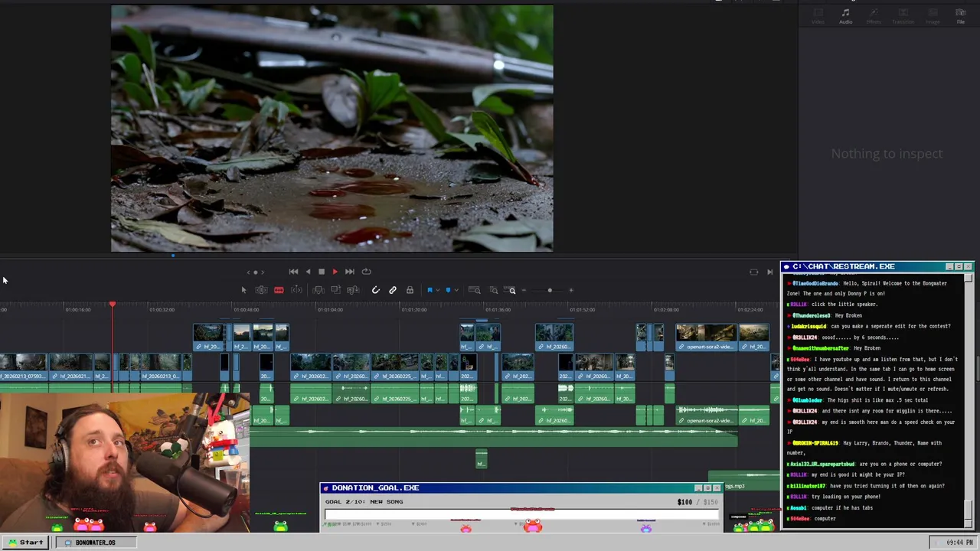Click the timeline zoom plus button
This screenshot has height=551, width=980.
click(571, 290)
